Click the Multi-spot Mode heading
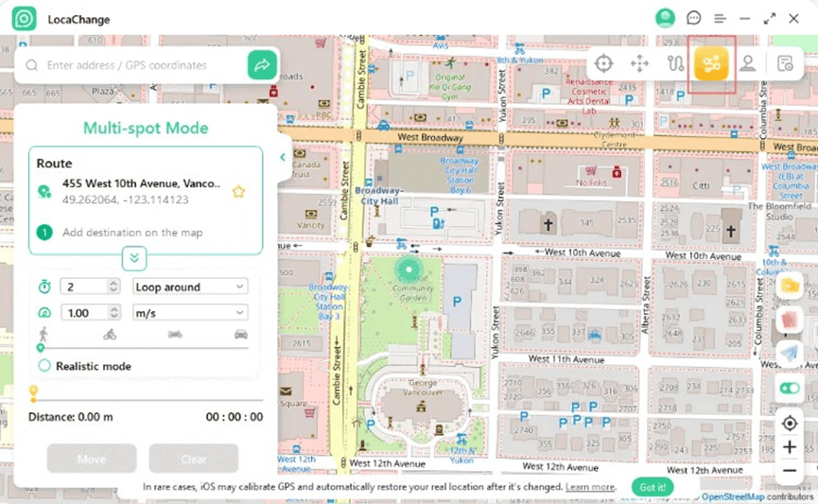This screenshot has width=818, height=504. tap(146, 128)
